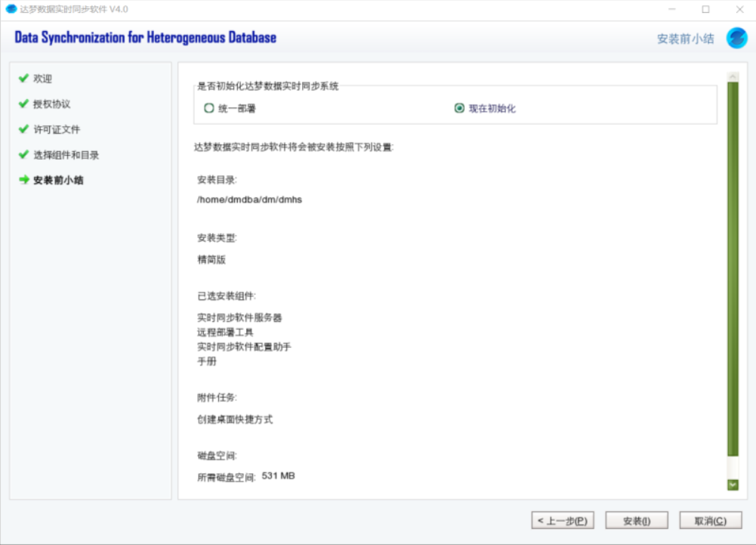The image size is (756, 545).
Task: Click the 附件任务 heading
Action: point(217,398)
